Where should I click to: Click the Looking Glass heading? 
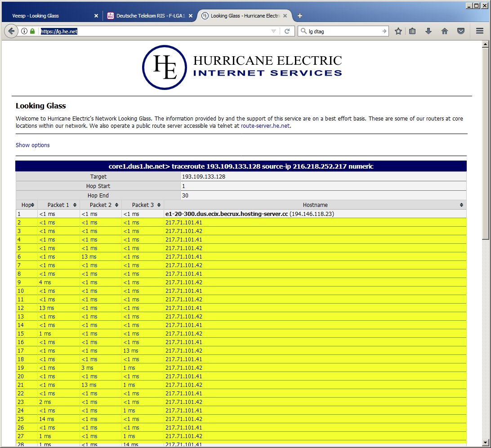pyautogui.click(x=41, y=106)
